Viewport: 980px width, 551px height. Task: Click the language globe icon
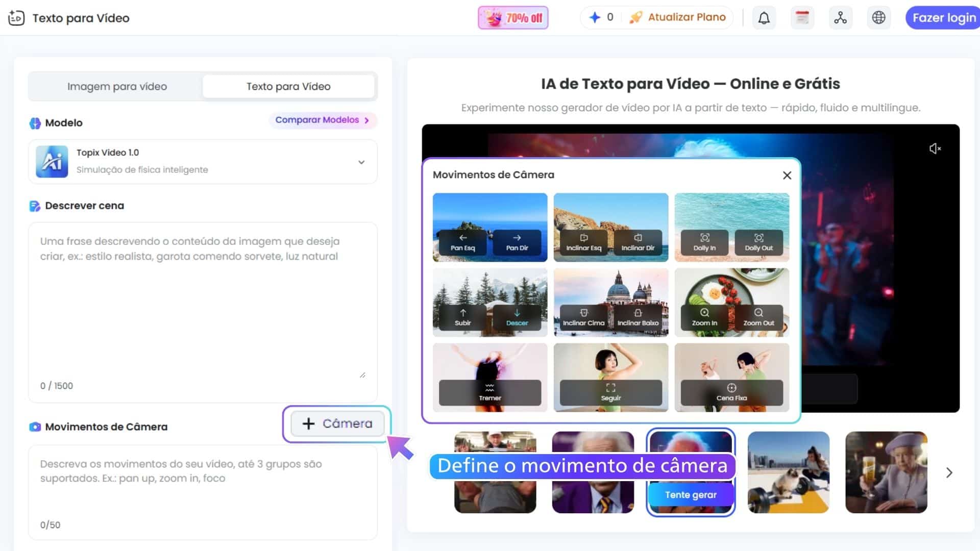(878, 17)
